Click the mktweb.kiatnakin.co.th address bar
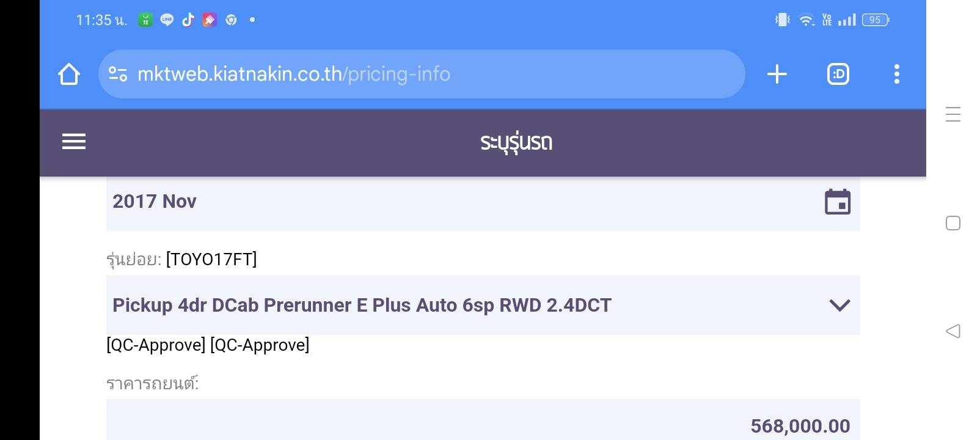This screenshot has height=440, width=980. coord(422,75)
